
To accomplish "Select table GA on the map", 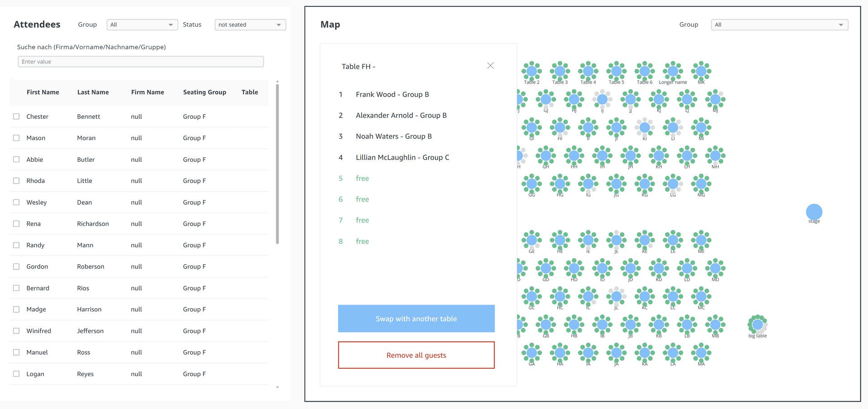I will tap(532, 353).
